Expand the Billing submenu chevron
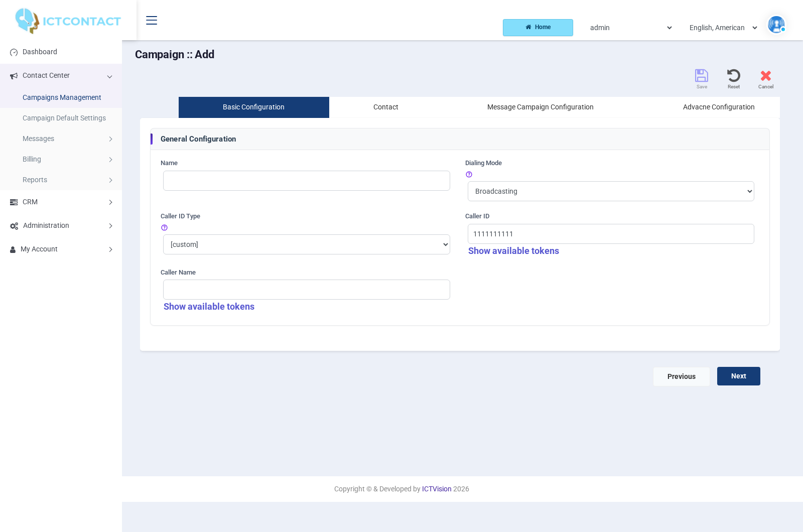Screen dimensions: 803x532 [110, 160]
